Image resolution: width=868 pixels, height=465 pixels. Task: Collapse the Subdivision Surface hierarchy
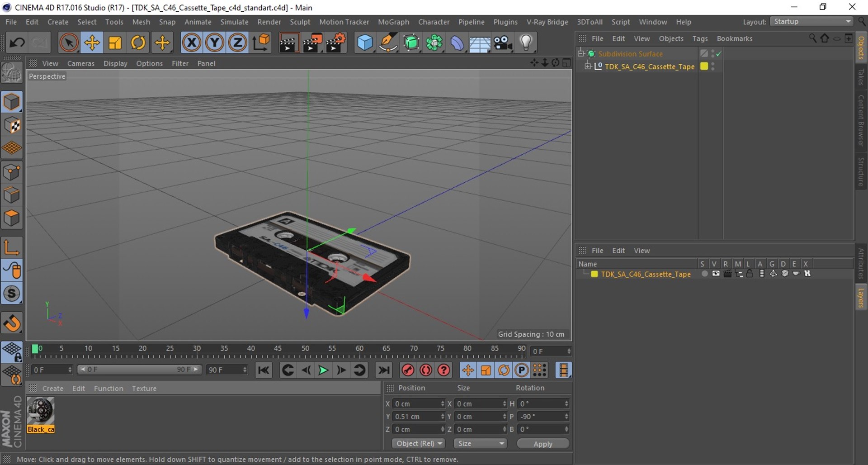pos(580,54)
